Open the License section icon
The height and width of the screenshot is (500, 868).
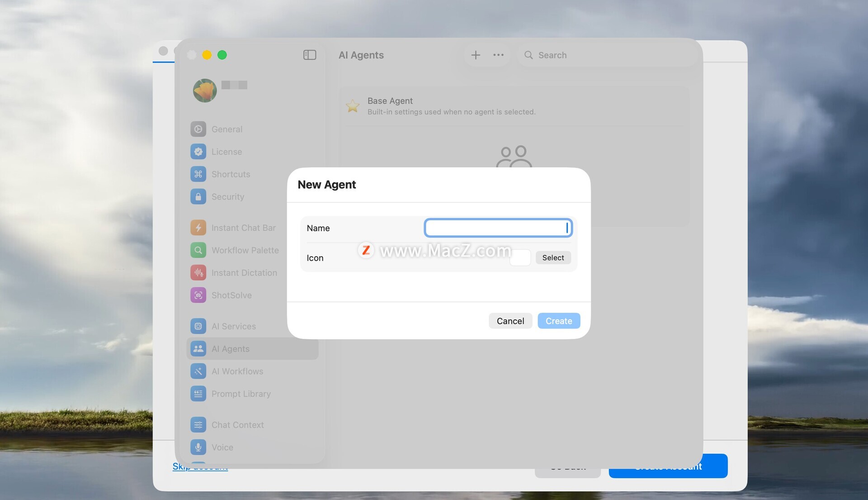[x=198, y=152]
